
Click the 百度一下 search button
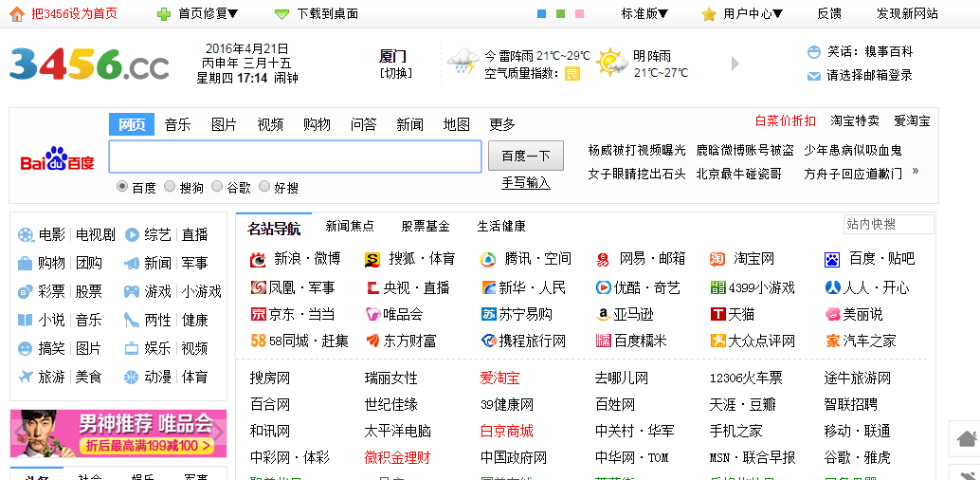coord(526,156)
